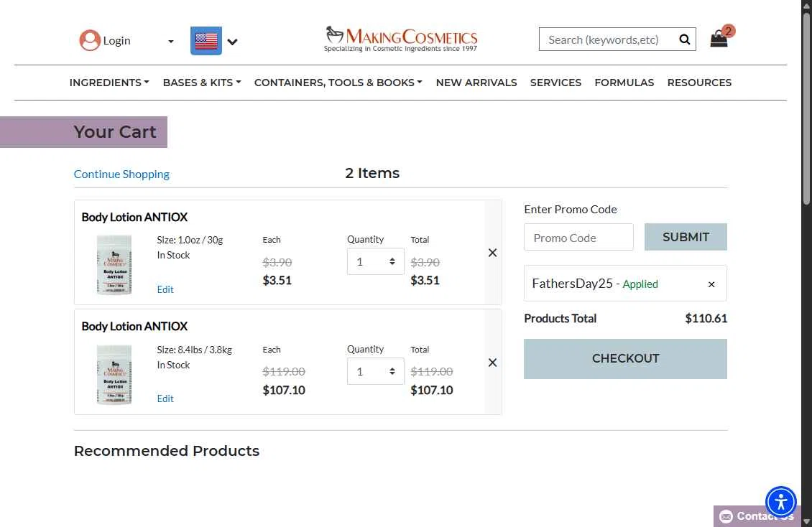Screen dimensions: 812x527
Task: Focus the Promo Code input field
Action: coord(578,237)
